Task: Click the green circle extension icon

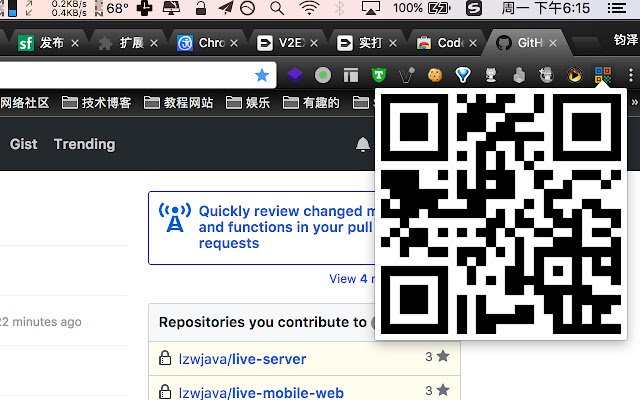Action: (x=323, y=75)
